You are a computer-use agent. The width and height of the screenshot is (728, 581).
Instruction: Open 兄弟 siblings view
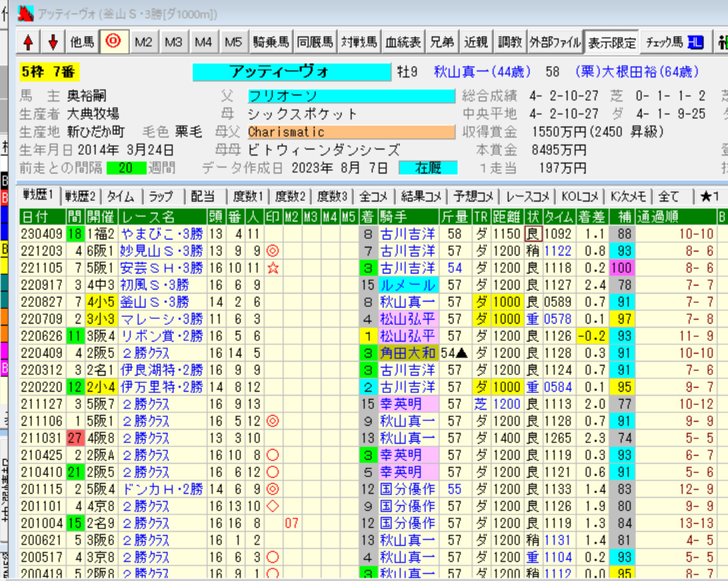[442, 42]
